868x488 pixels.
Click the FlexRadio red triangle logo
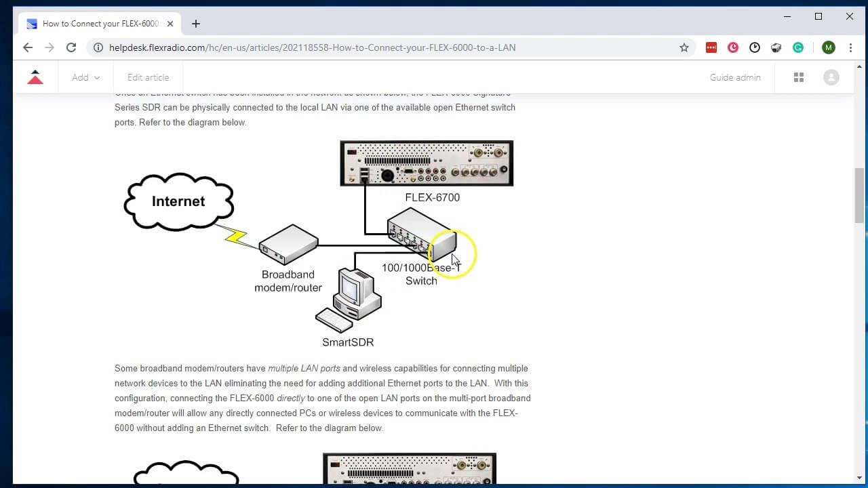[35, 77]
